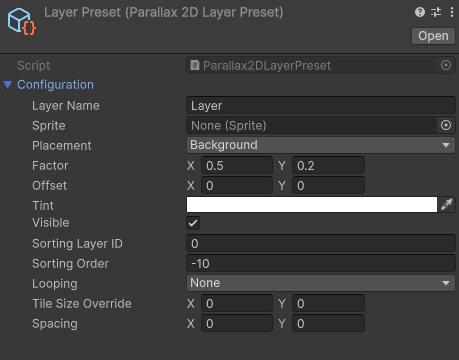Screen dimensions: 459x360
Task: Click the Placement property label
Action: (x=62, y=146)
